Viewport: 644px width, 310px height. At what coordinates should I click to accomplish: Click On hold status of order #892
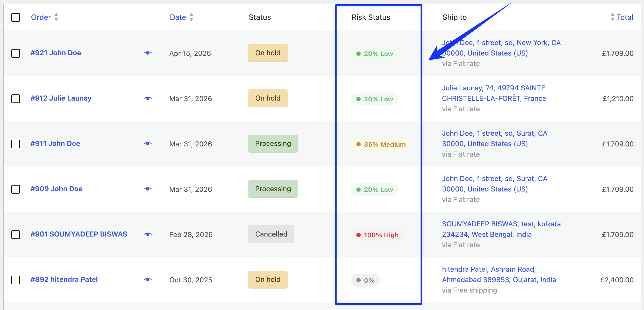click(268, 279)
